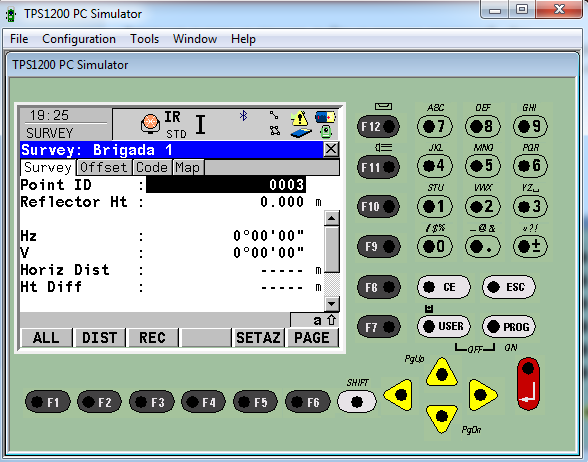Click the memory card status icon
This screenshot has height=462, width=588.
(x=300, y=133)
